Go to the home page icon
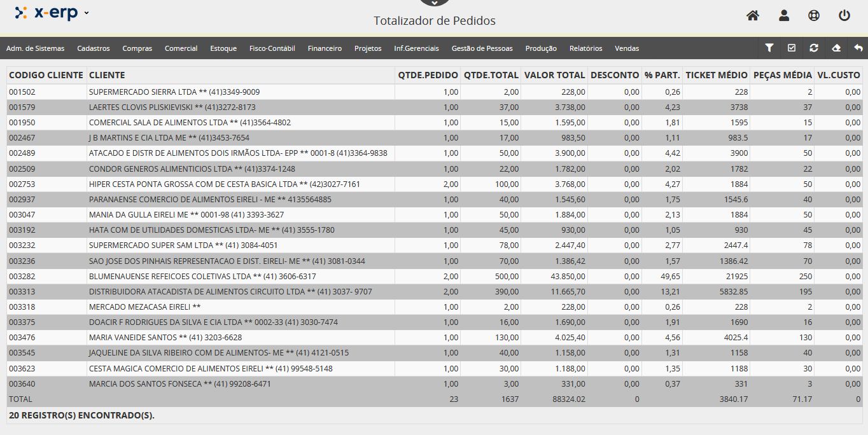868x435 pixels. [x=753, y=15]
